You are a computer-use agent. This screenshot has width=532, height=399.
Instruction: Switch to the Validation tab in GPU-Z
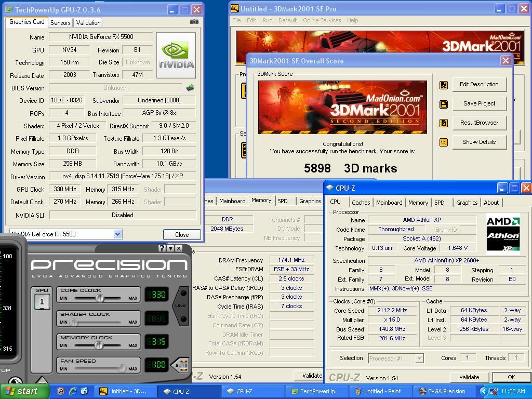click(88, 23)
